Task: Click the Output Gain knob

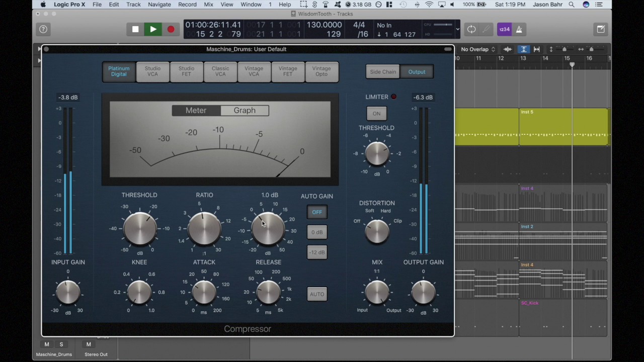Action: 423,293
